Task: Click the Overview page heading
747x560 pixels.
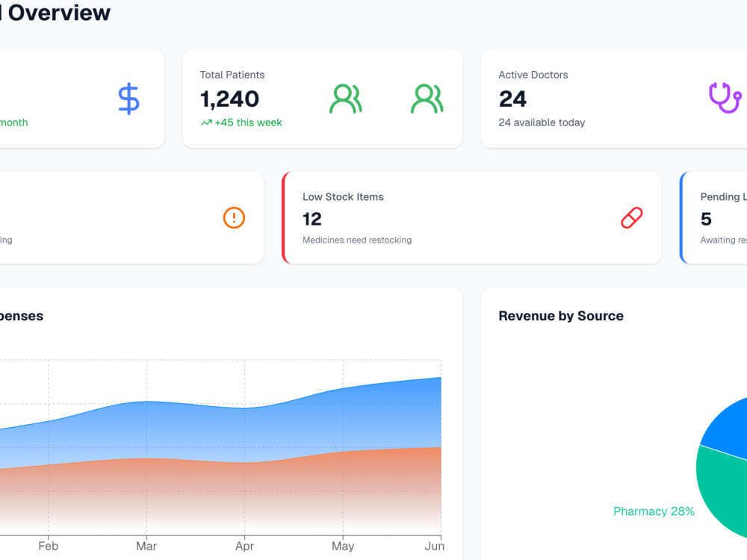Action: (59, 13)
